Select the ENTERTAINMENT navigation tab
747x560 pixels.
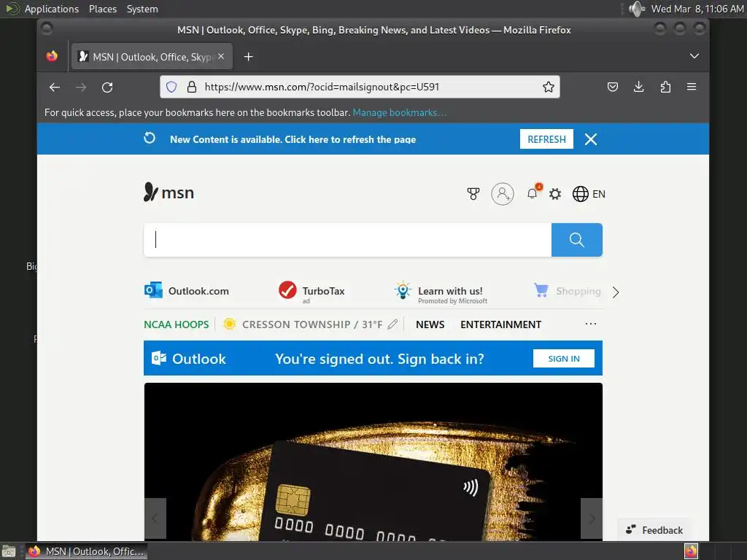(x=500, y=324)
